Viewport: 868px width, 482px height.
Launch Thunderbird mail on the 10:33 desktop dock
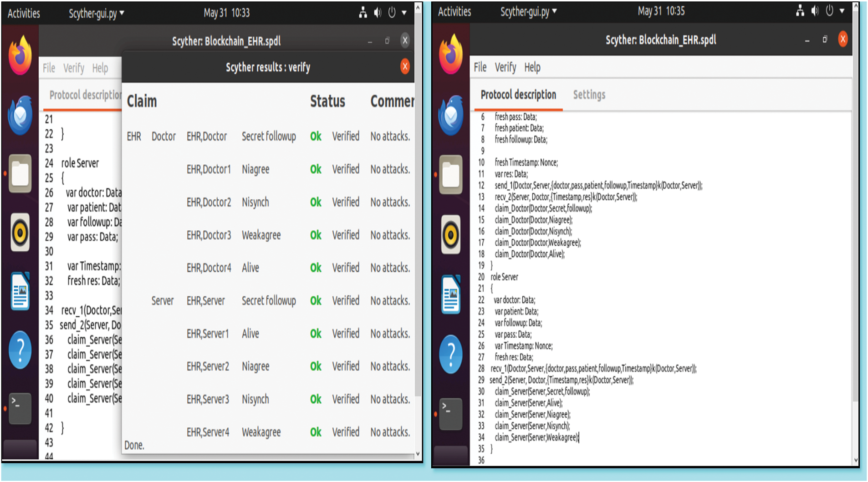click(20, 115)
